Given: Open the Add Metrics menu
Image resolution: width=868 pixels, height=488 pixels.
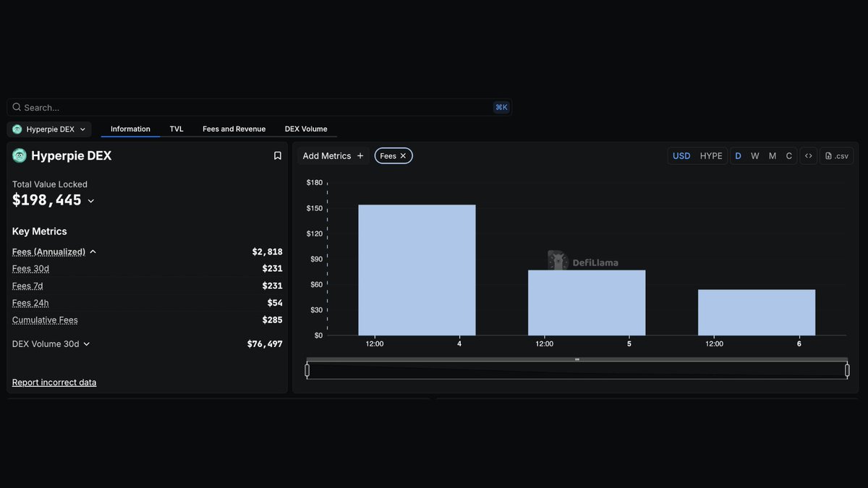Looking at the screenshot, I should point(333,155).
